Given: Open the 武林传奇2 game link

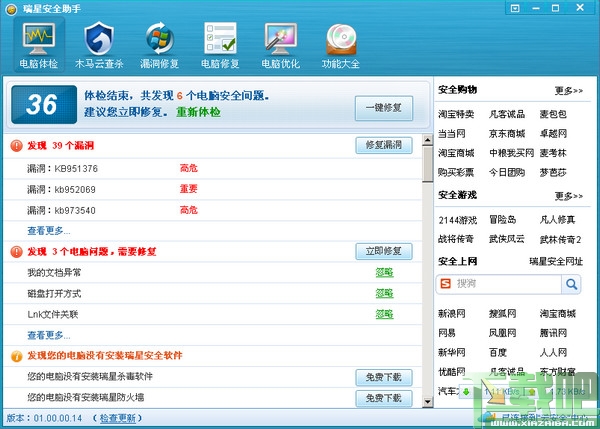Looking at the screenshot, I should [x=561, y=240].
